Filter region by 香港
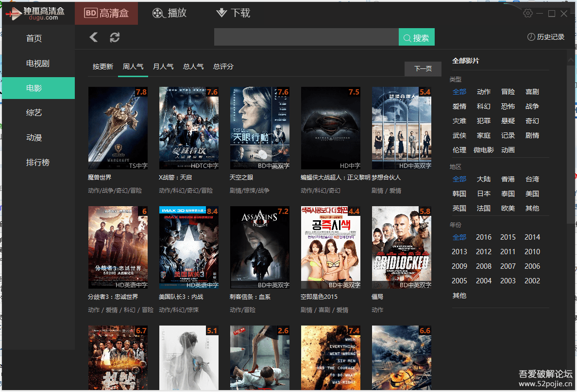Image resolution: width=577 pixels, height=392 pixels. pyautogui.click(x=508, y=179)
